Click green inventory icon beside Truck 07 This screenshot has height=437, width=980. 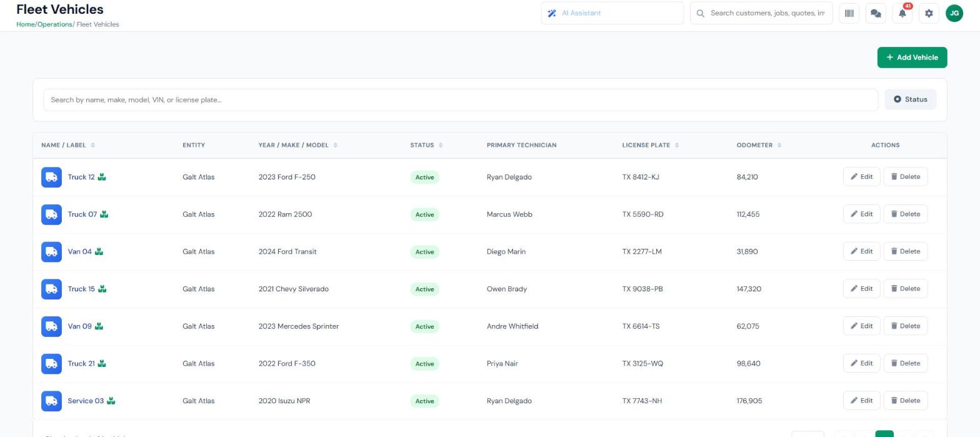(x=104, y=214)
